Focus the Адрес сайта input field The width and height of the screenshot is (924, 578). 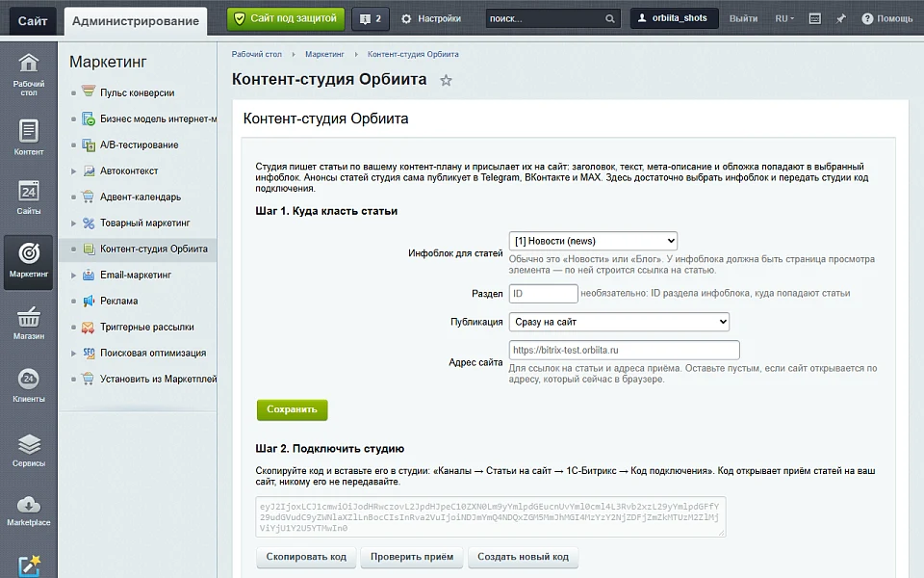tap(624, 350)
